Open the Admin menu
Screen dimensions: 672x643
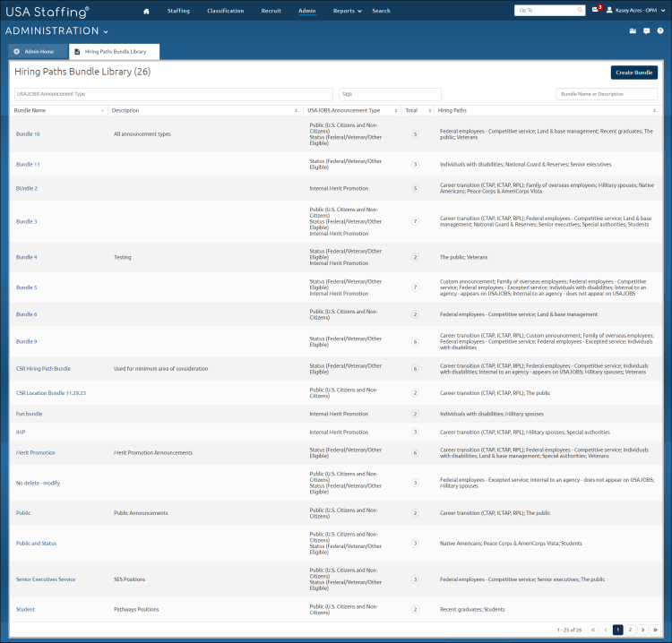[x=306, y=11]
